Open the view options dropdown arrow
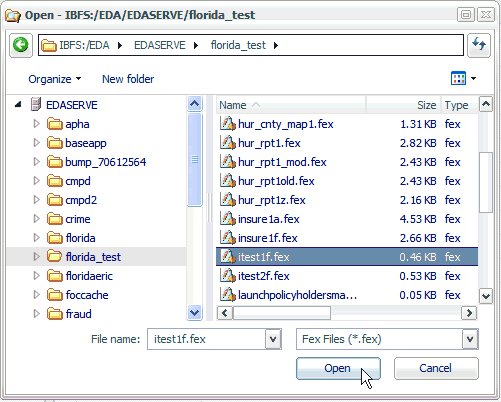 (x=474, y=79)
